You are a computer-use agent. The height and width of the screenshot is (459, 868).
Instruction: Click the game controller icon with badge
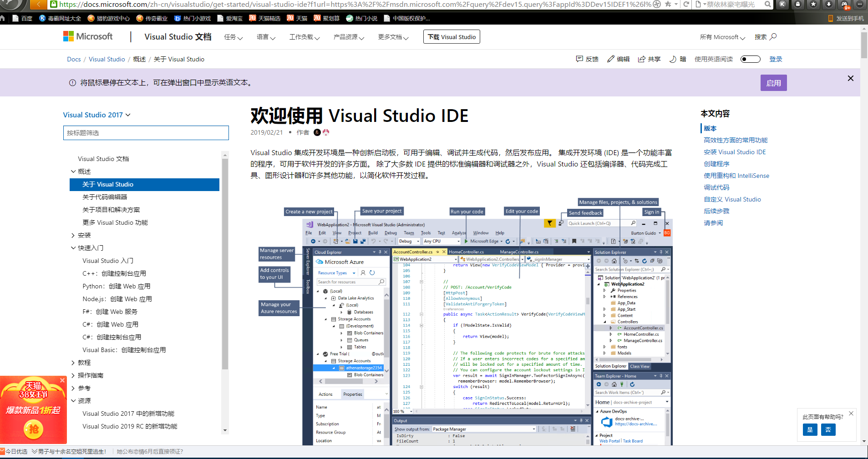click(x=844, y=5)
